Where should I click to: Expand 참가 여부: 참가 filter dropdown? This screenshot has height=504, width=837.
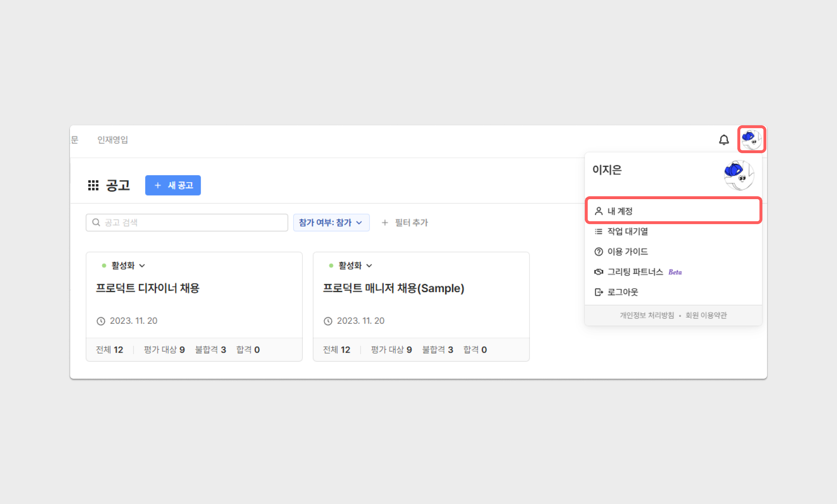click(331, 223)
